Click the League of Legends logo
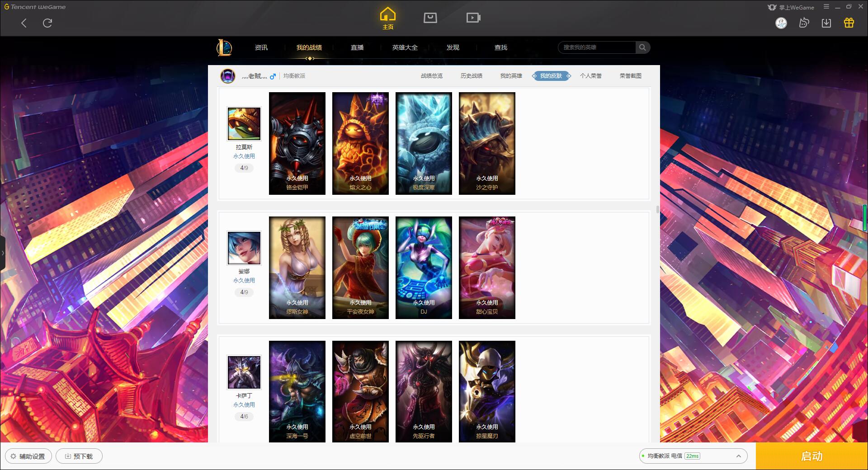The width and height of the screenshot is (868, 470). coord(224,47)
